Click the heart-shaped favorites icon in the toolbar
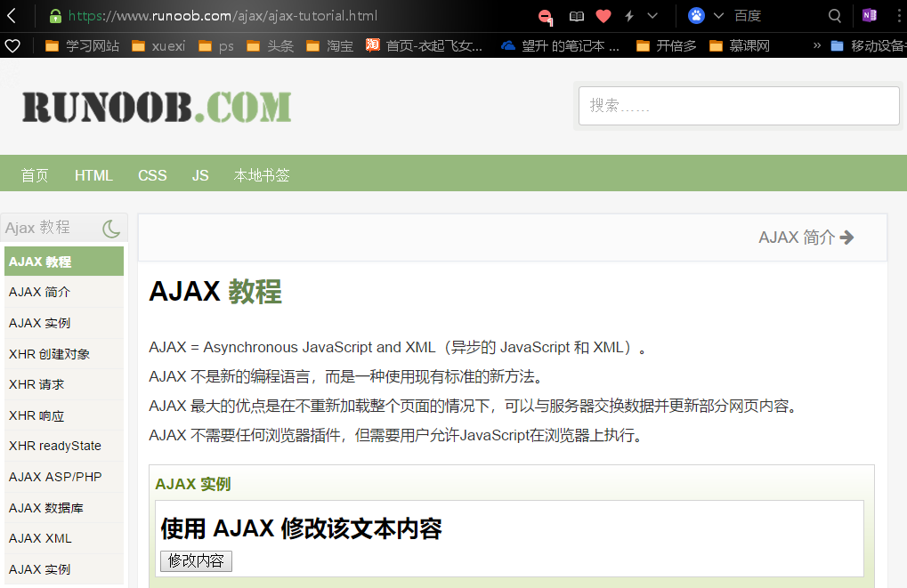 (603, 15)
